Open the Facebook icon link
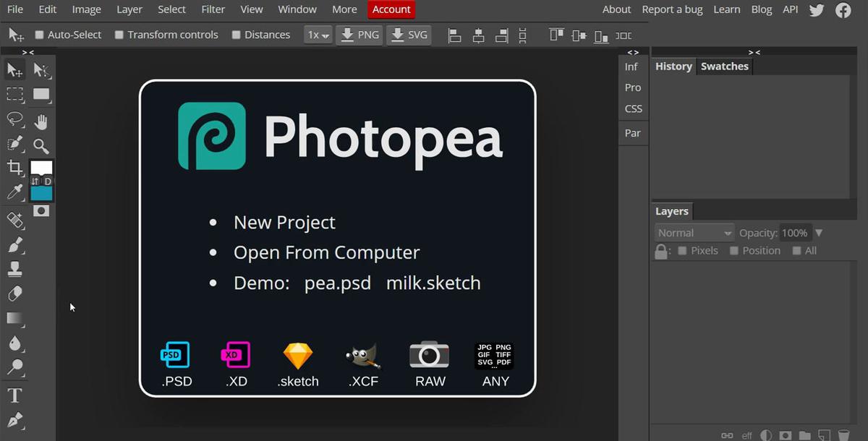This screenshot has height=441, width=868. [843, 10]
